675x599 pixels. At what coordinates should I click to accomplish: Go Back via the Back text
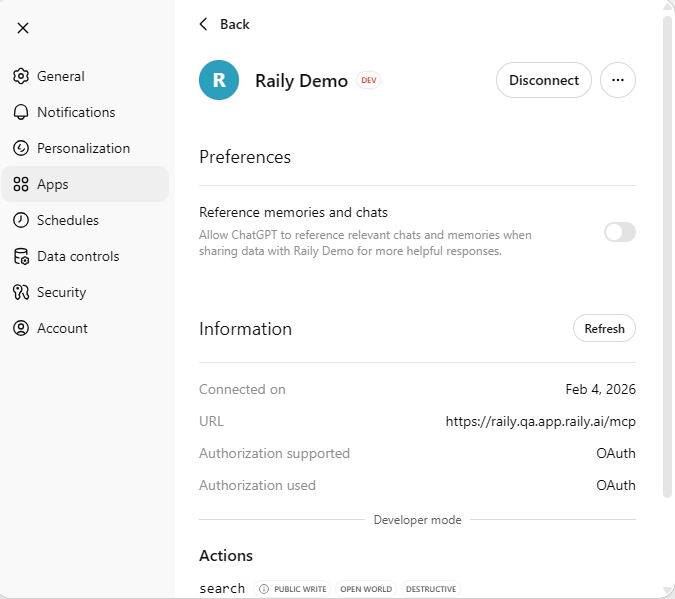pyautogui.click(x=235, y=24)
